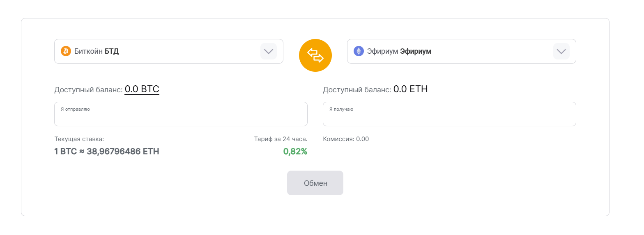Click the Доступный баланс label above Я получаю

point(357,90)
